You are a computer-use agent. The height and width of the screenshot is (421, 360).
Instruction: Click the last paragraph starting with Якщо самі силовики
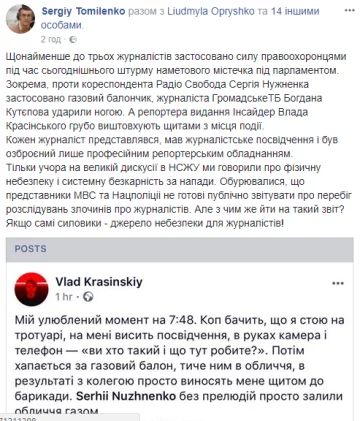[x=145, y=223]
